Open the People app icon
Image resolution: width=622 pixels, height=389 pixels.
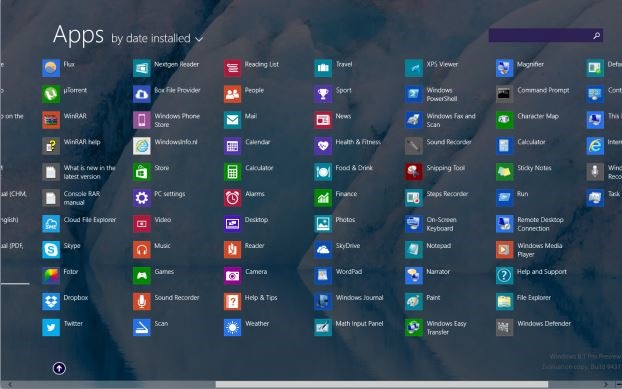pos(232,94)
